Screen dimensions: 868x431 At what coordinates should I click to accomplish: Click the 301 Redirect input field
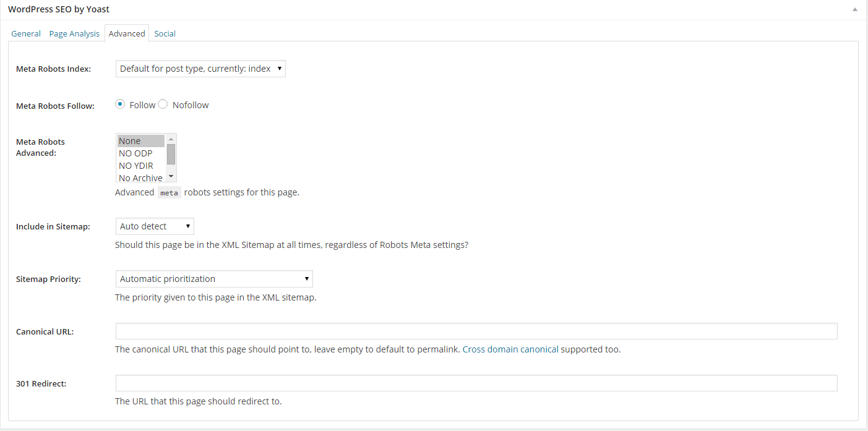(x=476, y=383)
